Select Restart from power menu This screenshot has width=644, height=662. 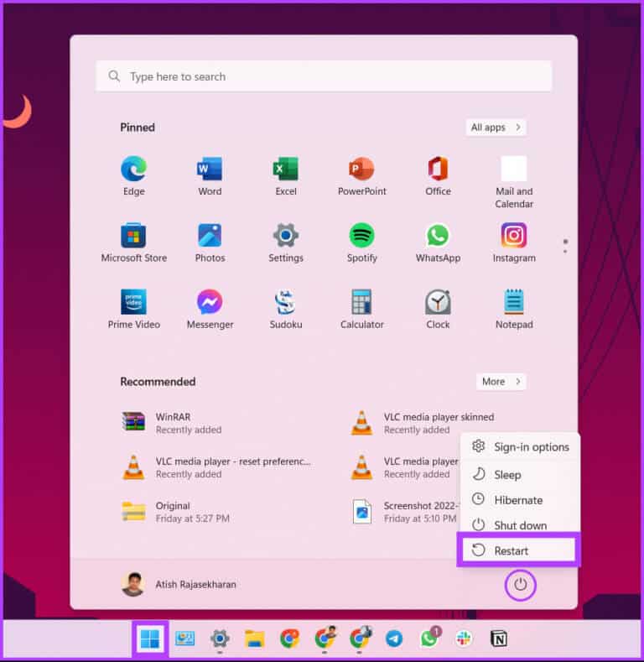(x=519, y=550)
